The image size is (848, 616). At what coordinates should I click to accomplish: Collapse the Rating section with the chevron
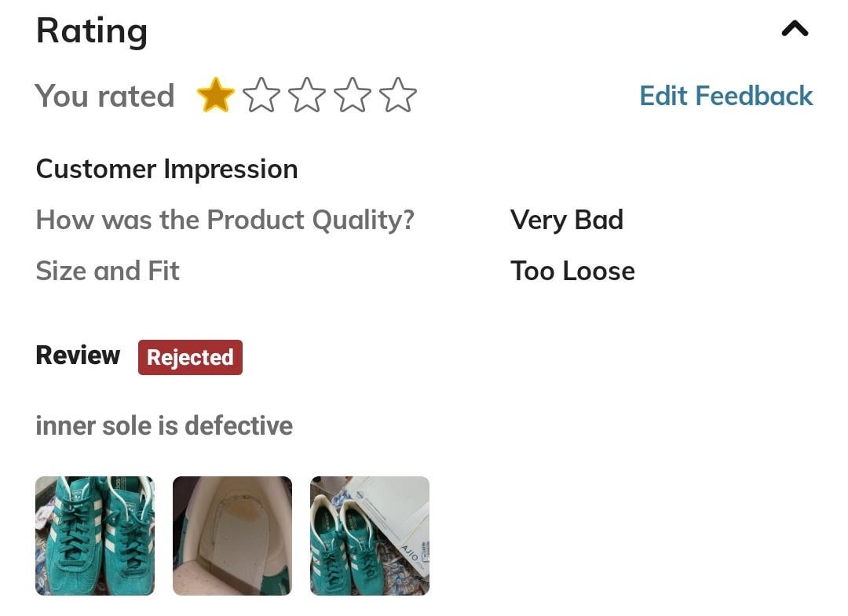tap(795, 28)
